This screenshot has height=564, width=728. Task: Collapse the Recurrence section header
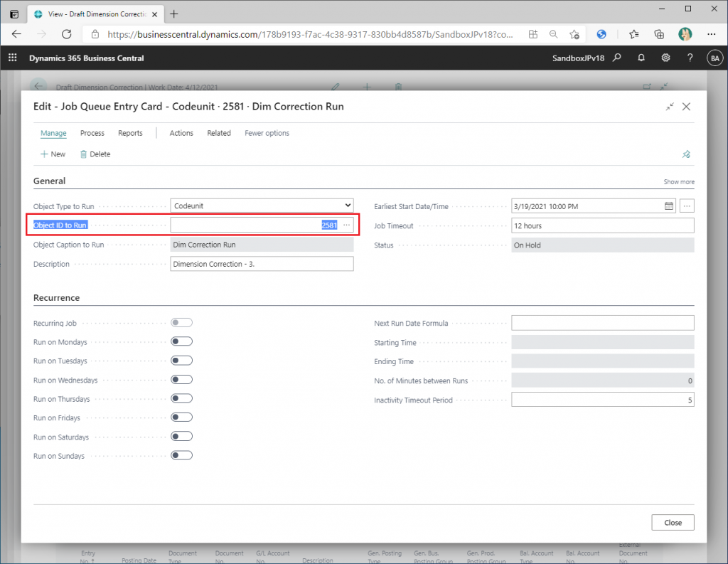[57, 297]
